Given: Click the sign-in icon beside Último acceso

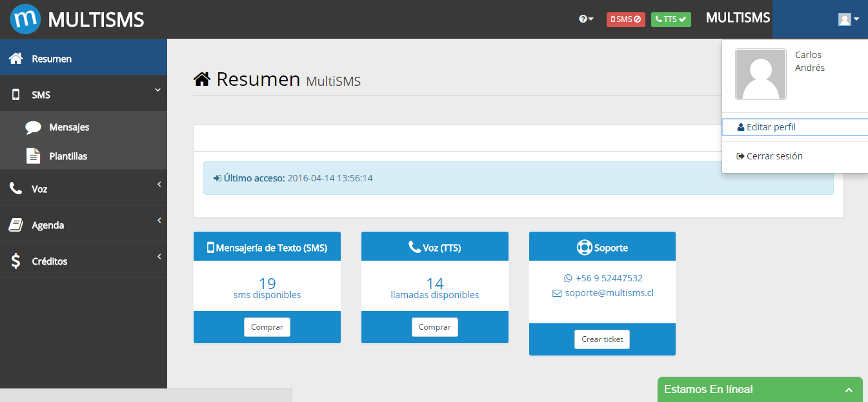Looking at the screenshot, I should 217,178.
